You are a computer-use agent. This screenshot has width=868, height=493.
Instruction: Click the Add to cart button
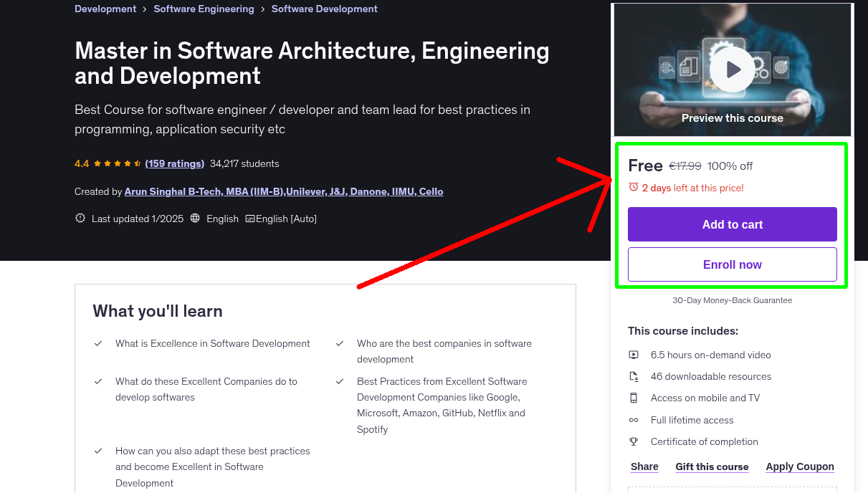point(732,224)
